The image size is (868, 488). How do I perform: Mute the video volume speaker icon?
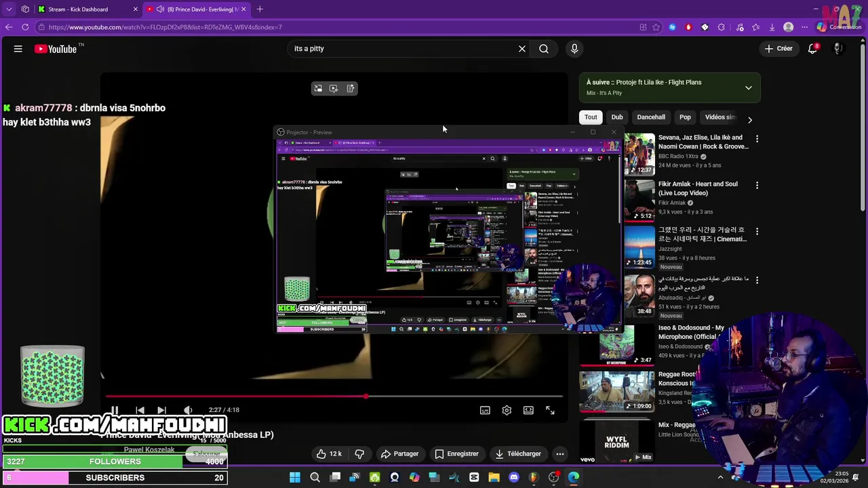188,410
